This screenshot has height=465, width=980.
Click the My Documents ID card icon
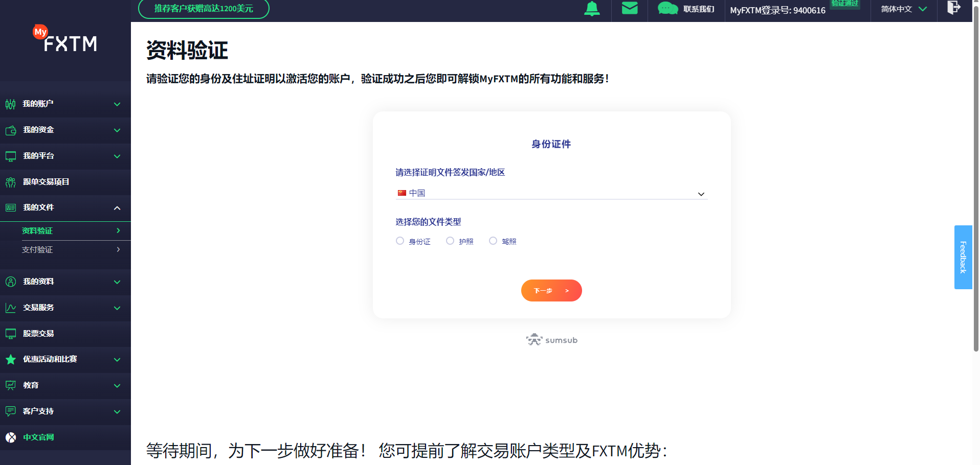coord(11,208)
